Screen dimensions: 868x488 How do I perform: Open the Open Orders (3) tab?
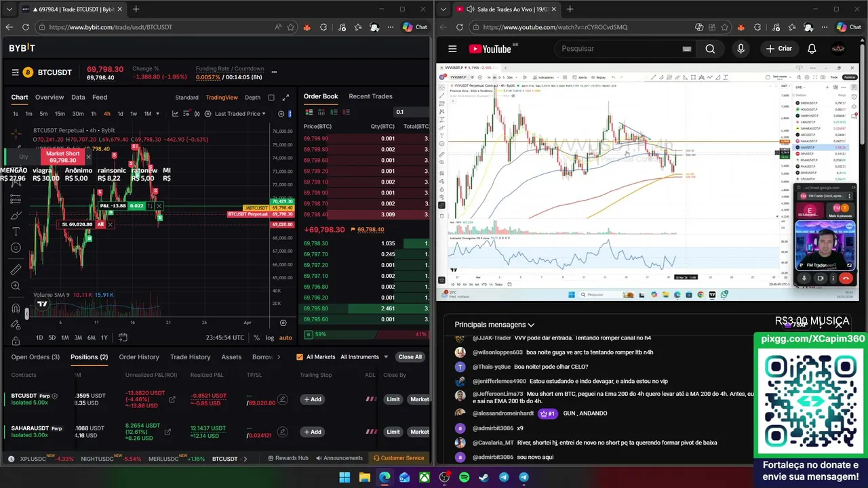coord(35,357)
